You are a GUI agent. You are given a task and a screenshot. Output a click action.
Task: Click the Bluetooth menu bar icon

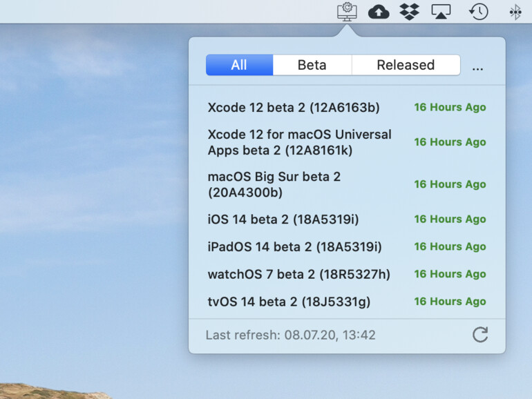[x=515, y=12]
